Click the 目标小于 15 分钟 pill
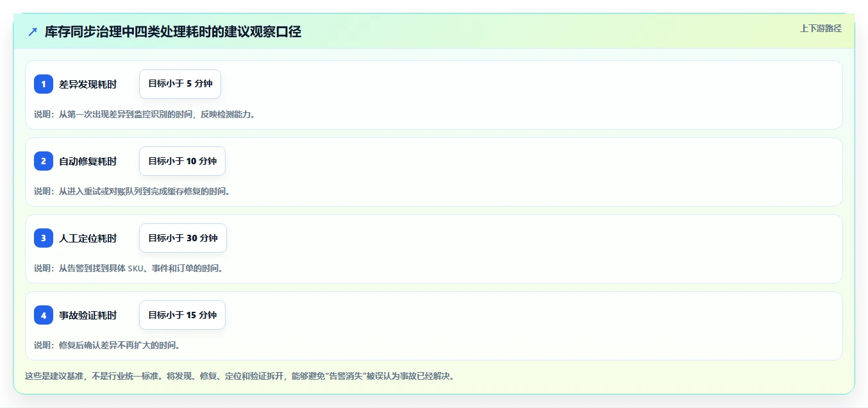Screen dimensions: 868x408 point(182,315)
